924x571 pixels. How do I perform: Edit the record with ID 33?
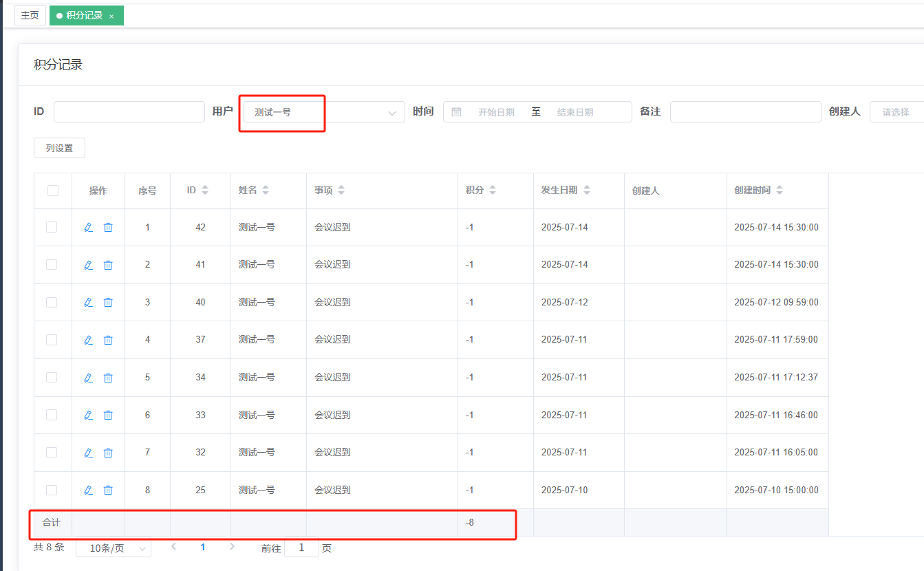click(x=88, y=415)
